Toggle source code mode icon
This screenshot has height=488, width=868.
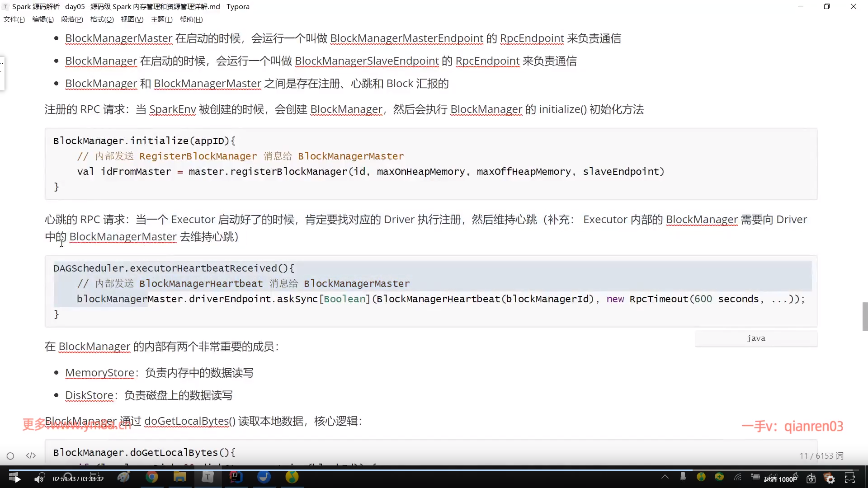(31, 455)
